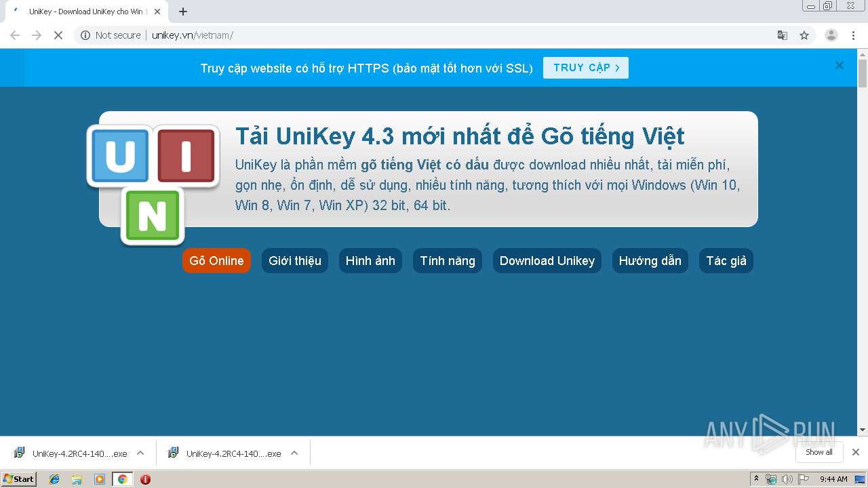Show all downloads
Screen dimensions: 868x488
(x=818, y=452)
